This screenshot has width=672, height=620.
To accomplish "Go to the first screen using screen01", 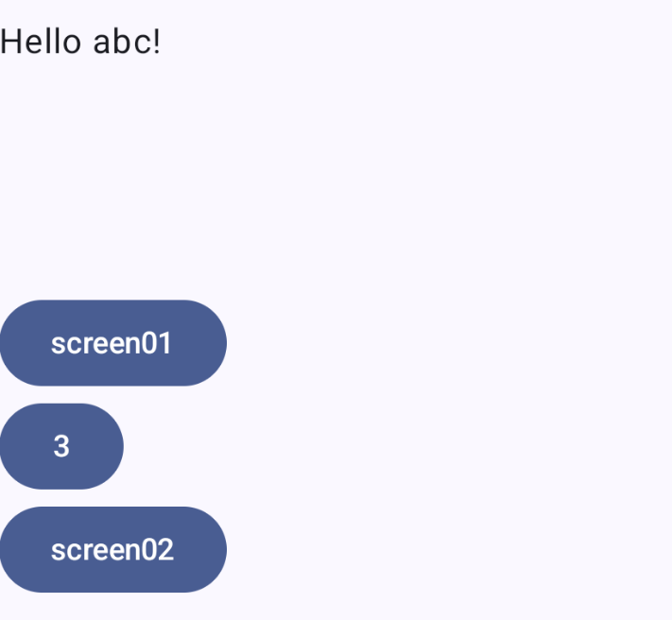I will point(112,343).
